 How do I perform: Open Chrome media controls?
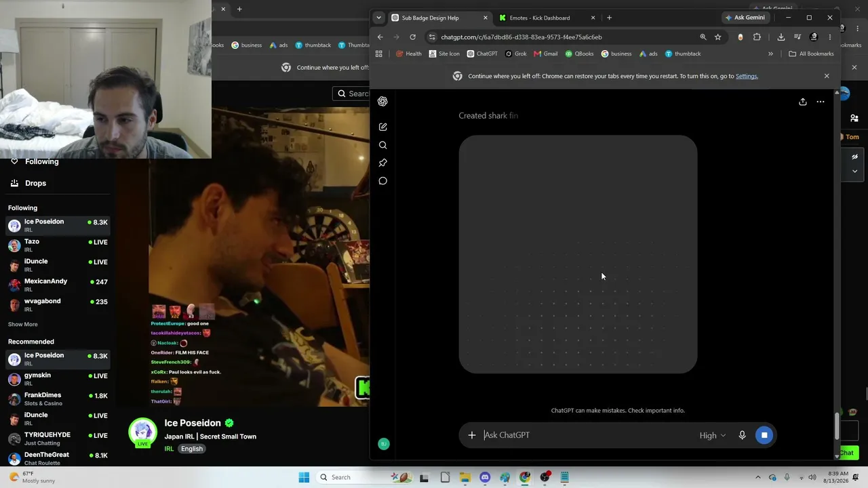tap(797, 37)
